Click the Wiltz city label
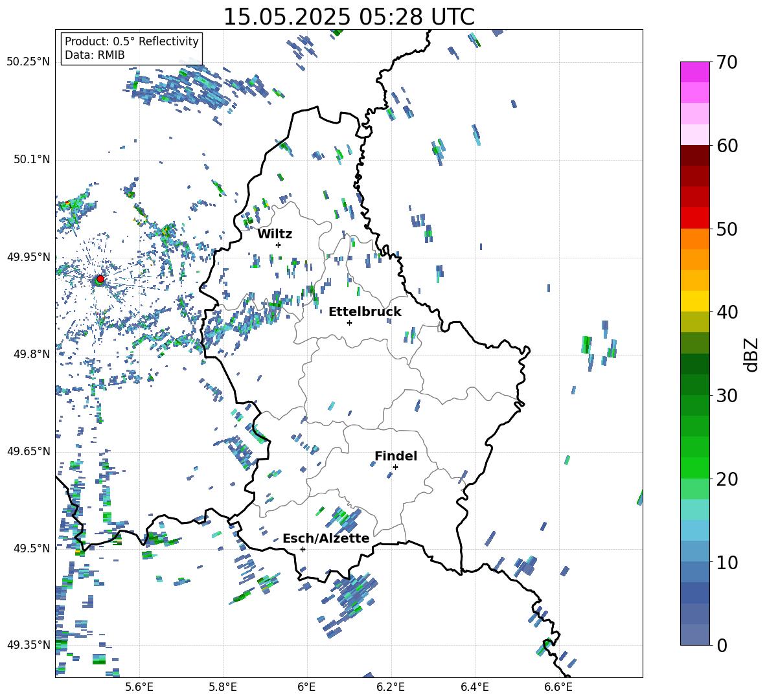The height and width of the screenshot is (700, 767). [275, 234]
